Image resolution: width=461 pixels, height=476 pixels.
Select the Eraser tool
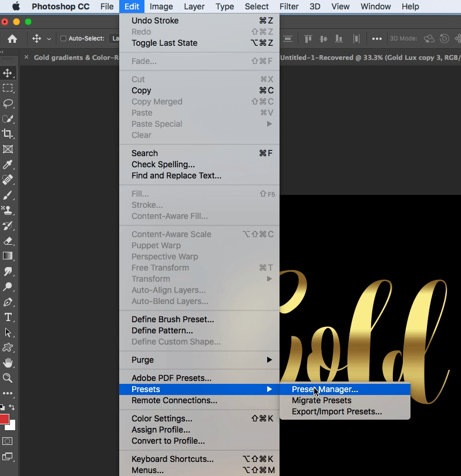click(x=8, y=241)
